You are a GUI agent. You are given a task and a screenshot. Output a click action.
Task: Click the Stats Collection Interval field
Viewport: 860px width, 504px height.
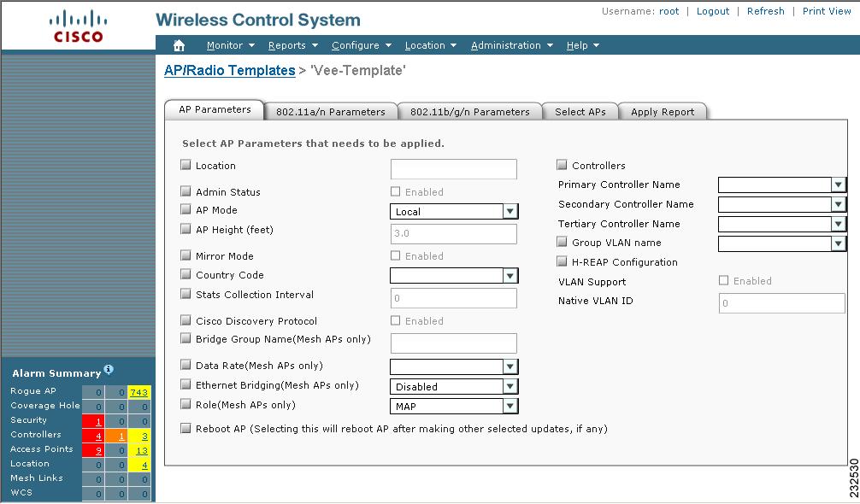click(454, 298)
